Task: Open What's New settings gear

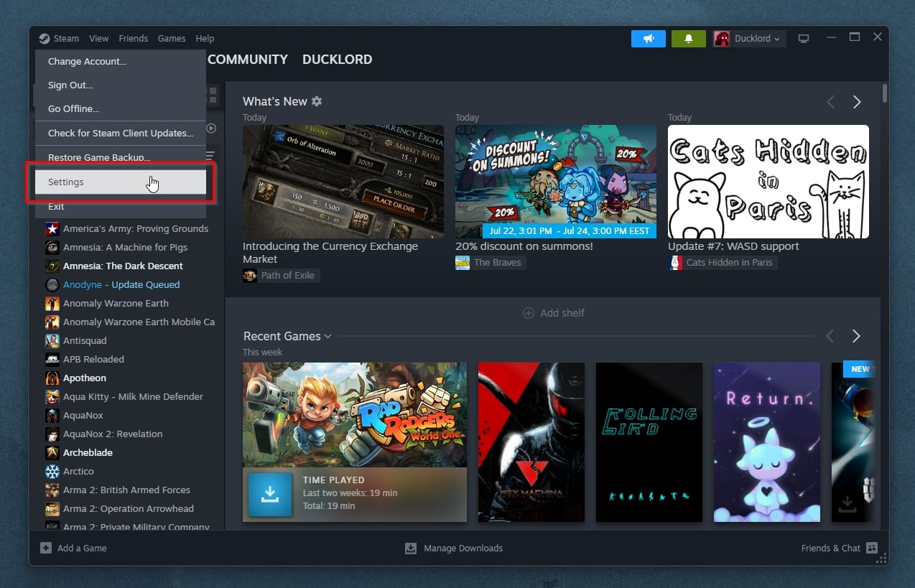Action: pos(317,101)
